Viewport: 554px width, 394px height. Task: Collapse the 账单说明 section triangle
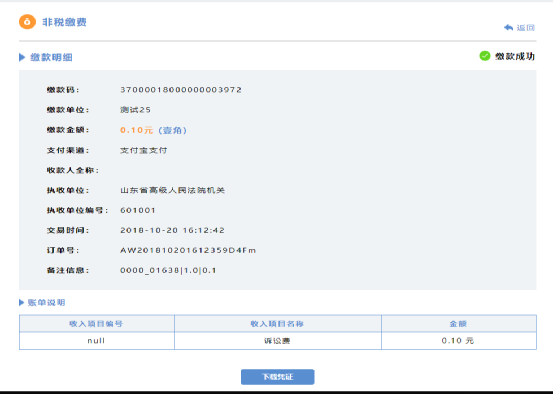[22, 302]
